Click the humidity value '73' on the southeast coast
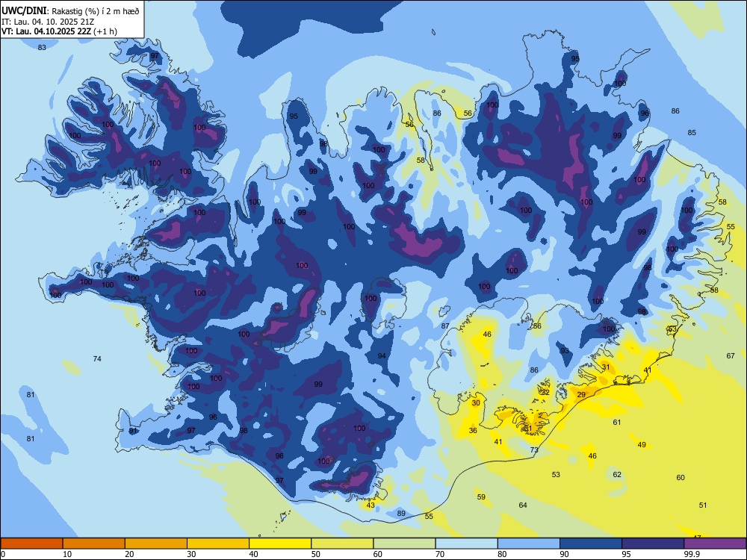 coord(534,449)
